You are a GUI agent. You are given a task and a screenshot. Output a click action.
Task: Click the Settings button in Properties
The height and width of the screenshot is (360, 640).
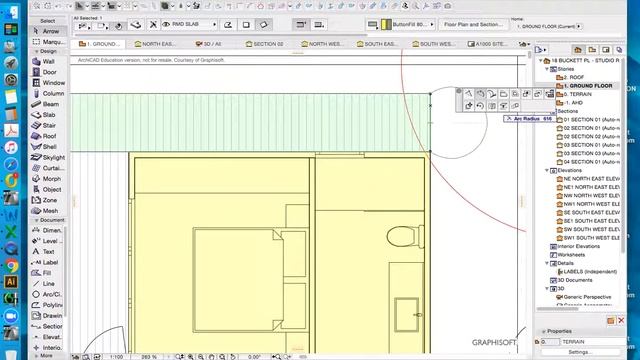pos(579,352)
